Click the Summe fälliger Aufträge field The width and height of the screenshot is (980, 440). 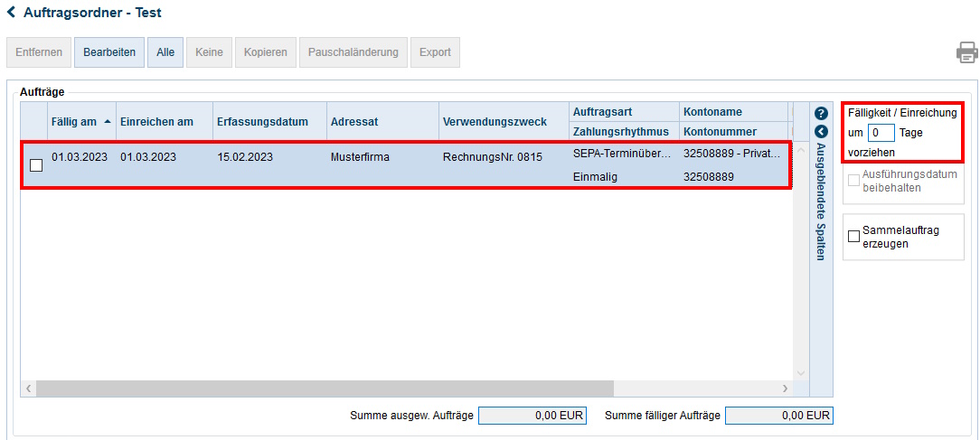point(778,415)
